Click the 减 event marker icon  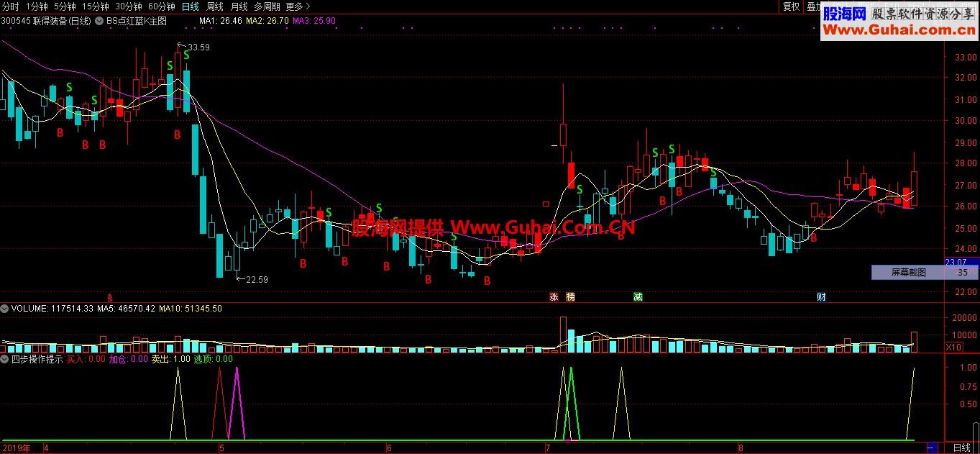[638, 296]
